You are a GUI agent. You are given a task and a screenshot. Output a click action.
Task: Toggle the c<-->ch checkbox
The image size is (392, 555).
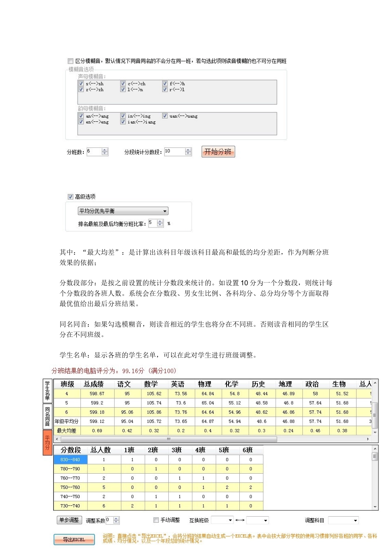tap(123, 83)
